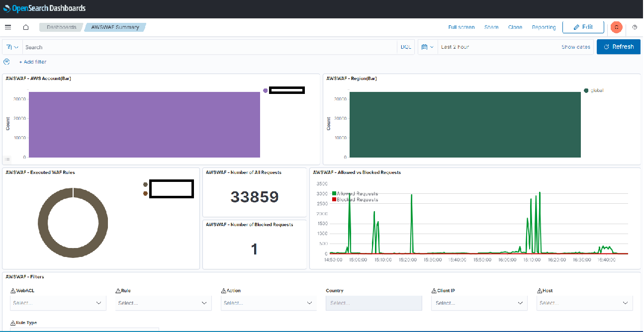
Task: Click green Allowed Requests legend square
Action: pos(334,193)
